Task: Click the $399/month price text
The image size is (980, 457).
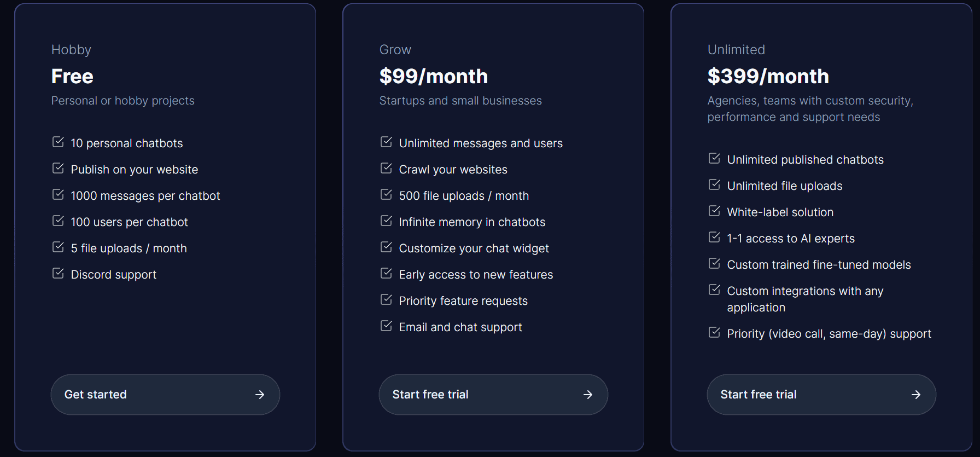Action: point(768,76)
